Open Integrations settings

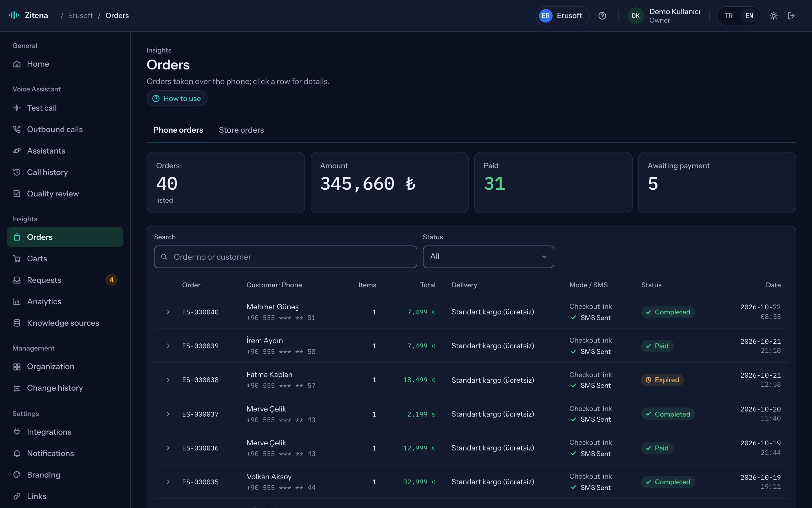[65, 432]
